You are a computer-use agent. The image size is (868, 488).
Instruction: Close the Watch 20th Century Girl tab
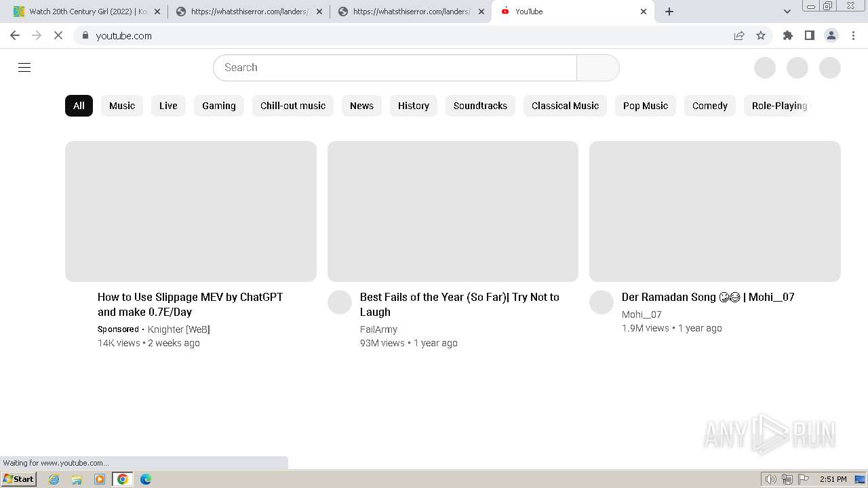click(157, 12)
